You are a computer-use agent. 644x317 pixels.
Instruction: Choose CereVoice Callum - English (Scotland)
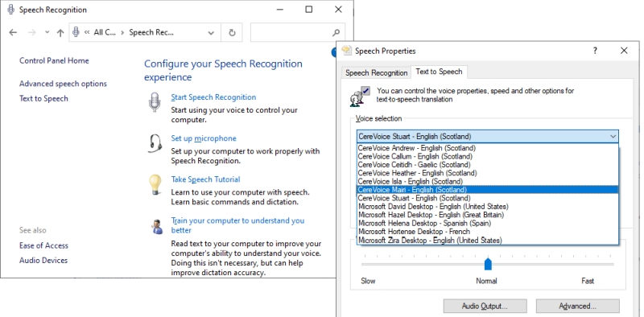click(x=488, y=156)
